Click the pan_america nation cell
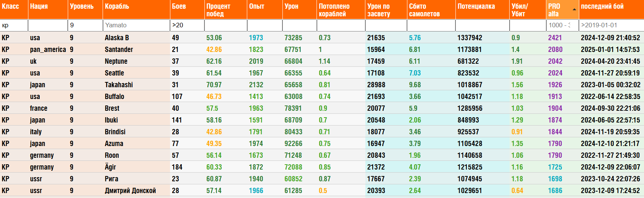The height and width of the screenshot is (198, 644). pos(48,50)
